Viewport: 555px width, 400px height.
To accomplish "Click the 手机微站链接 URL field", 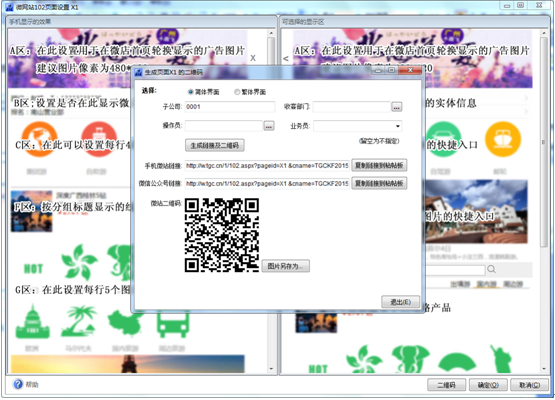I will (x=267, y=165).
